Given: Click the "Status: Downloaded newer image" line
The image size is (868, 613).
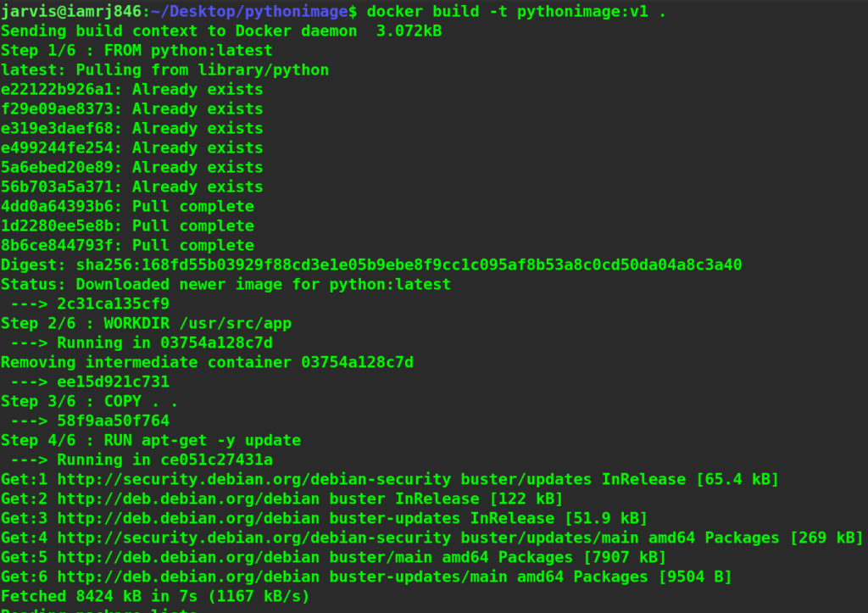Looking at the screenshot, I should click(x=225, y=285).
